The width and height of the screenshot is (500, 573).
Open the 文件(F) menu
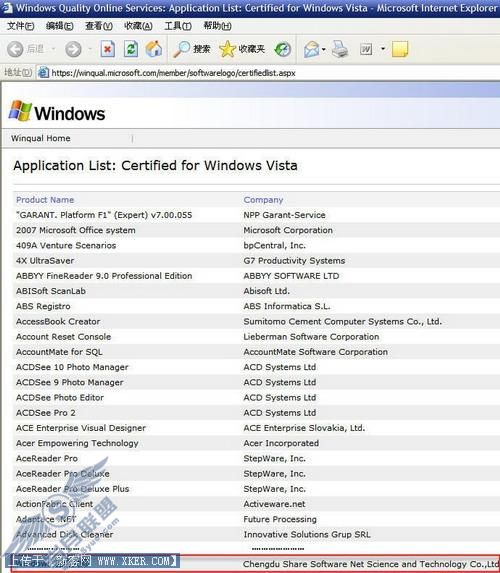[x=20, y=26]
